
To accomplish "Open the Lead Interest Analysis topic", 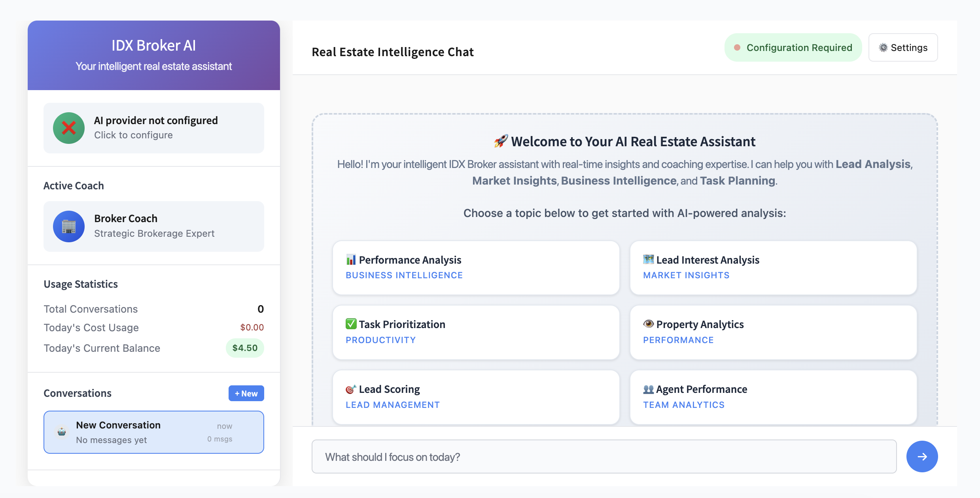I will (773, 268).
